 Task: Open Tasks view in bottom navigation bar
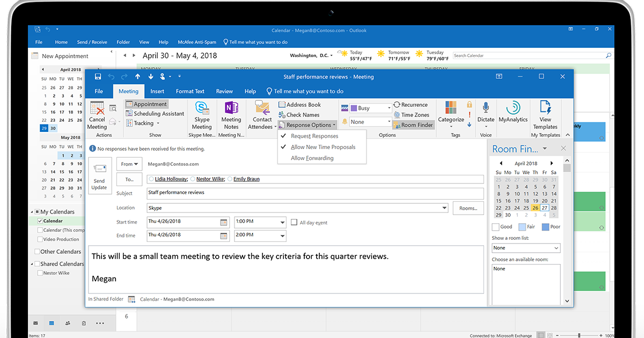tap(84, 324)
